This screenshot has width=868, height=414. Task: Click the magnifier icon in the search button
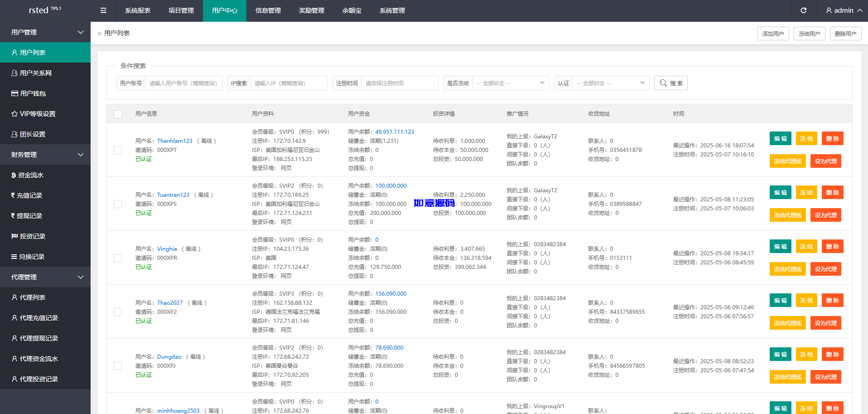[663, 83]
